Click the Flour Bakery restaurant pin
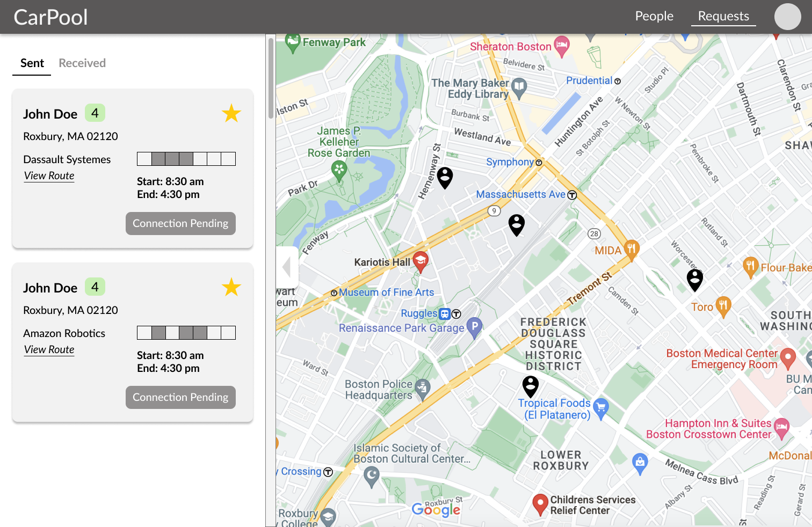 750,267
